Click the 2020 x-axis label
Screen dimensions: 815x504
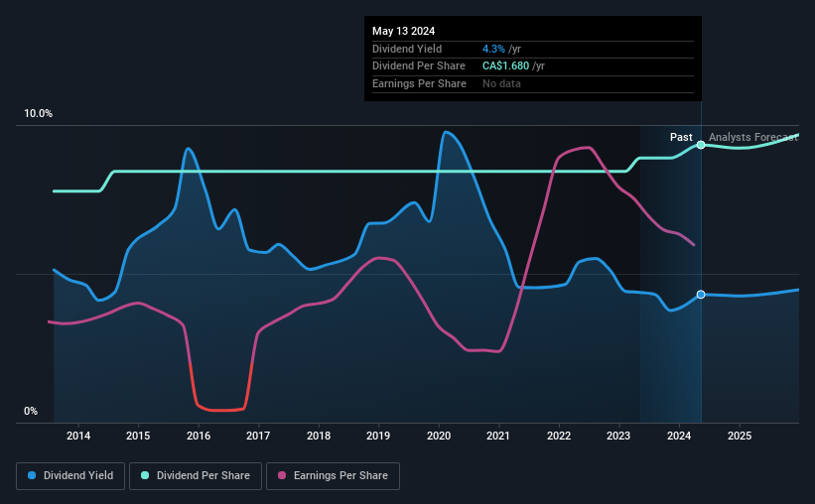point(439,436)
